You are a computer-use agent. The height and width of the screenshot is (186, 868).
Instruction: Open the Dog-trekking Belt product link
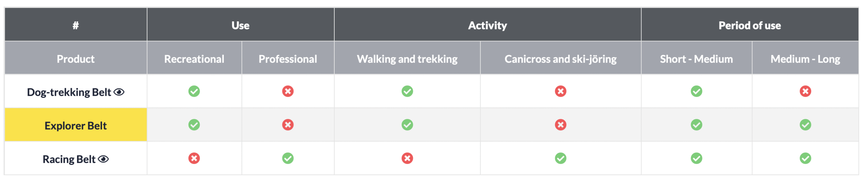[x=69, y=92]
